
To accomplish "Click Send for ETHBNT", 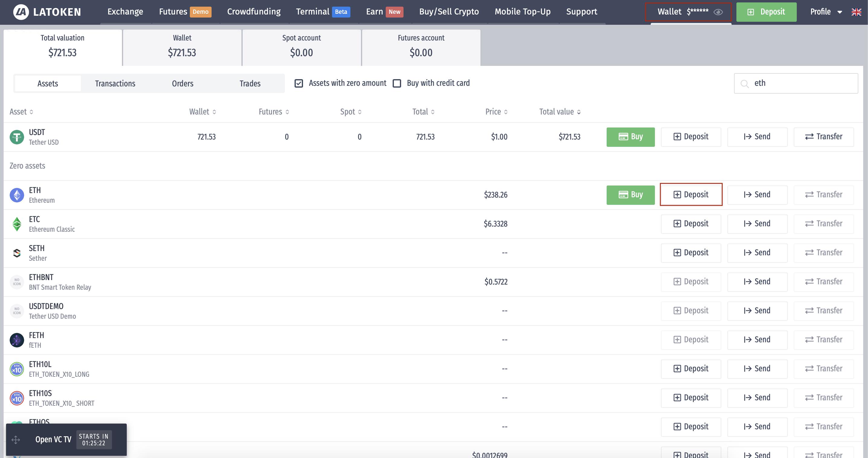I will [x=757, y=282].
